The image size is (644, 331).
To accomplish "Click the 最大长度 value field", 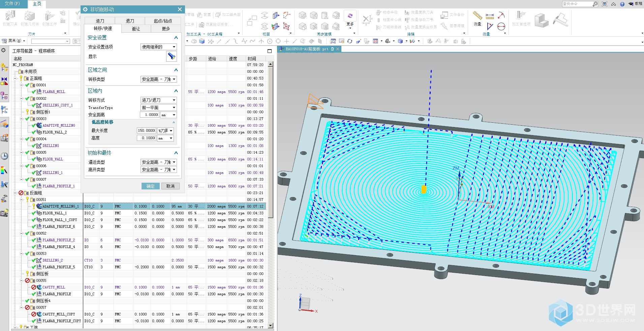I will (146, 130).
